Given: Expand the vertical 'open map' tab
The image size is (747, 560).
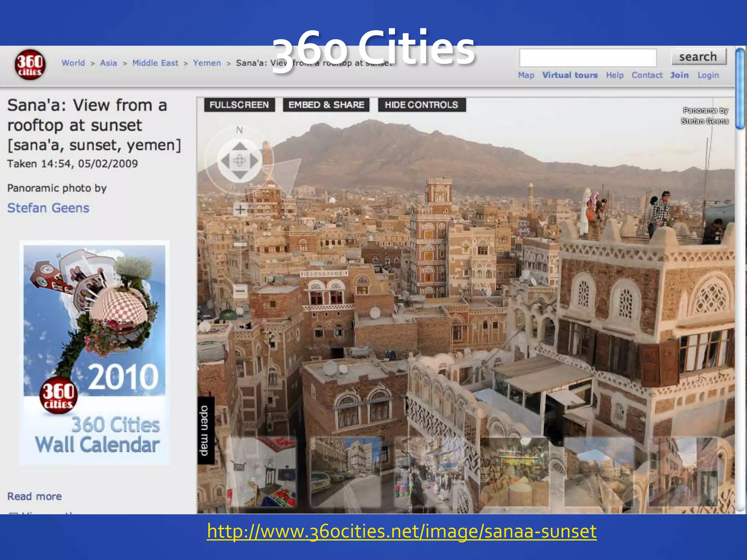Looking at the screenshot, I should click(x=205, y=431).
